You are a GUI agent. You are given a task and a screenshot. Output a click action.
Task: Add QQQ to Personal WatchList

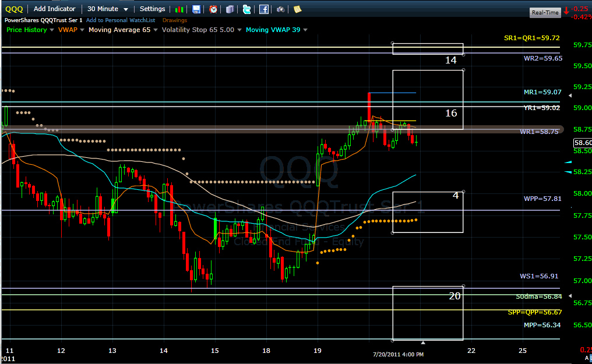tap(121, 20)
